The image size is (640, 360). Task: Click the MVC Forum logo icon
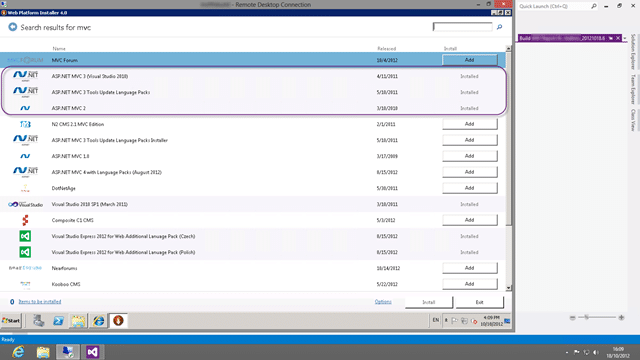click(x=25, y=60)
